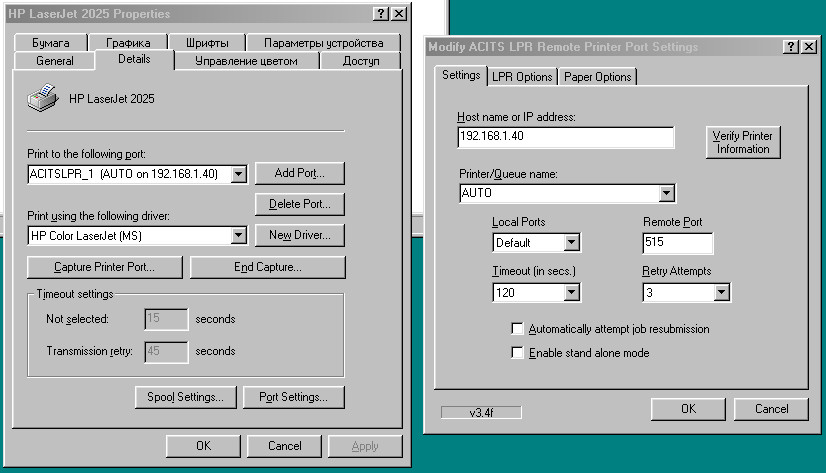Switch to the Paper Options tab
The height and width of the screenshot is (473, 826).
coord(597,77)
